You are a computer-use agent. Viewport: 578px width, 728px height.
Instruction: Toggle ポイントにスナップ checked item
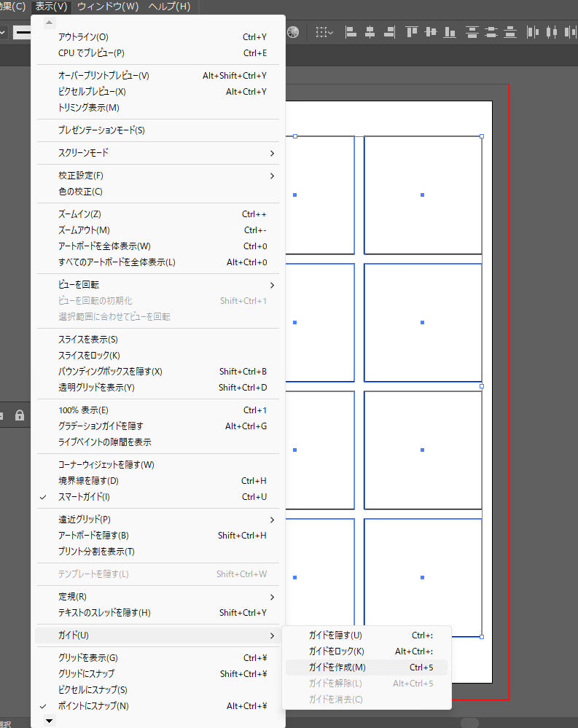click(x=93, y=705)
